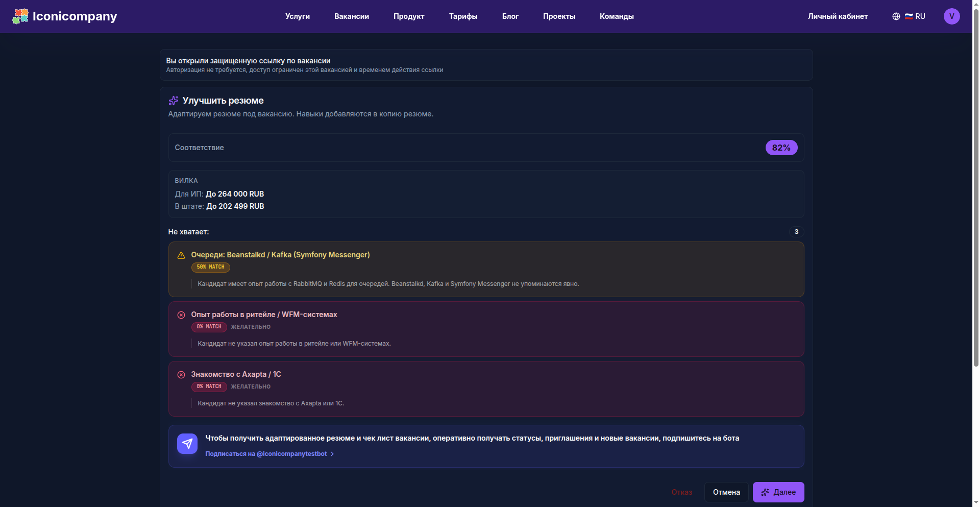Click the Соответствие label
The height and width of the screenshot is (507, 980).
199,148
